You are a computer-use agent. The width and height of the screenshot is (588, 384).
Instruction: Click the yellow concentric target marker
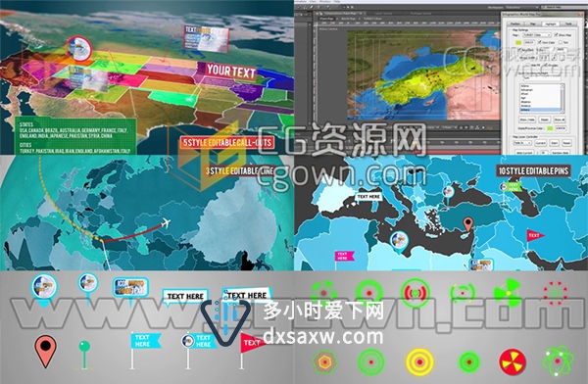419,362
